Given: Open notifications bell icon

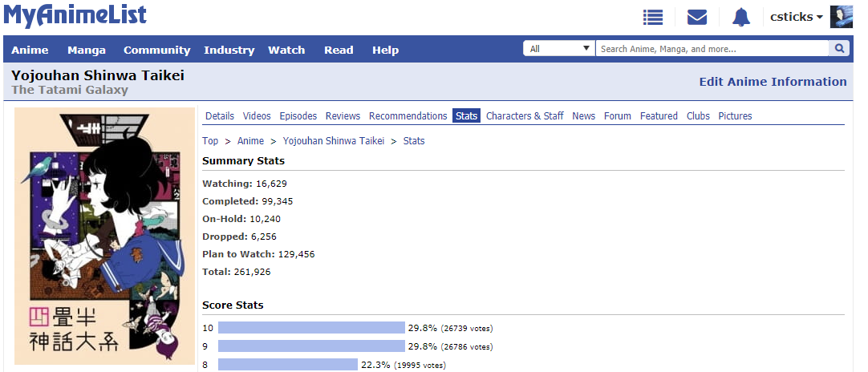Looking at the screenshot, I should click(x=740, y=17).
